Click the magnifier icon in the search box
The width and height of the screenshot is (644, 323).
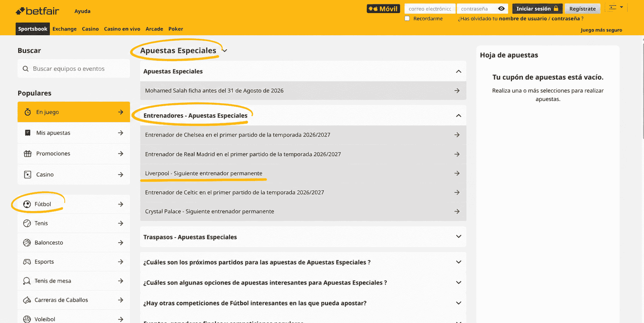25,69
